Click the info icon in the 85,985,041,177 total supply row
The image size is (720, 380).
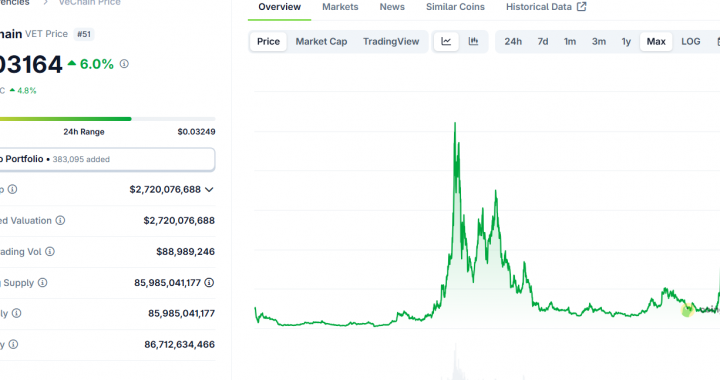click(x=17, y=313)
